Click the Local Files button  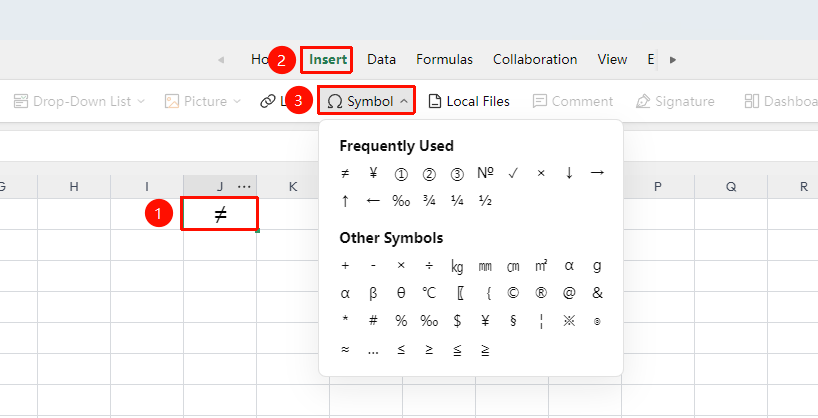coord(468,101)
